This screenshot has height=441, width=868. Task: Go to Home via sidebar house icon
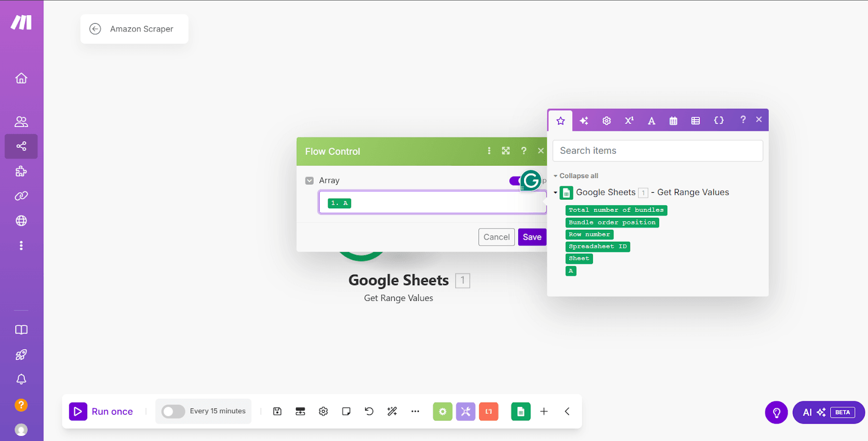coord(21,78)
